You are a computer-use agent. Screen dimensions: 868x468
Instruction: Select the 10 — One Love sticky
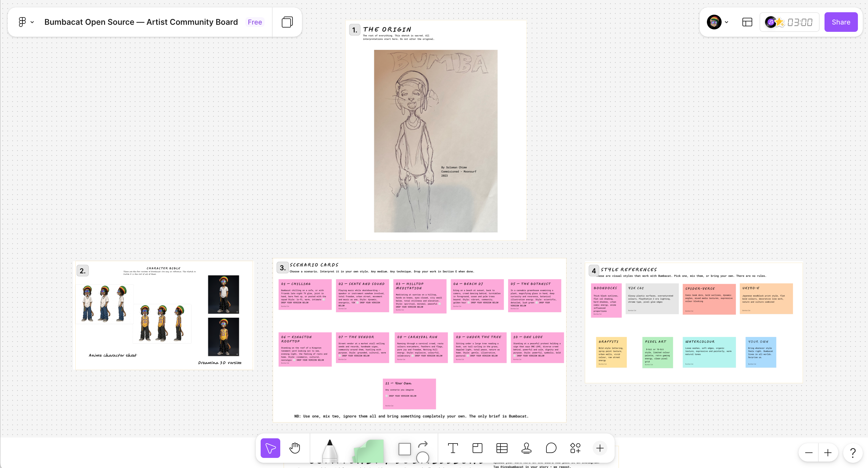pos(537,347)
